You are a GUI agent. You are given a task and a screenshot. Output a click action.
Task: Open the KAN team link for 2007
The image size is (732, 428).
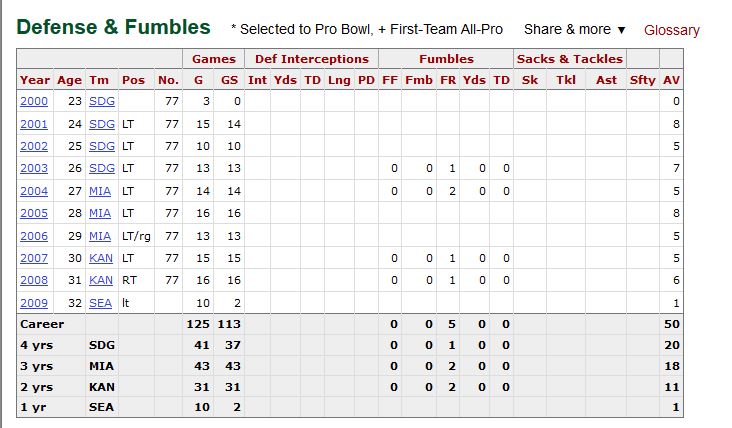click(100, 258)
